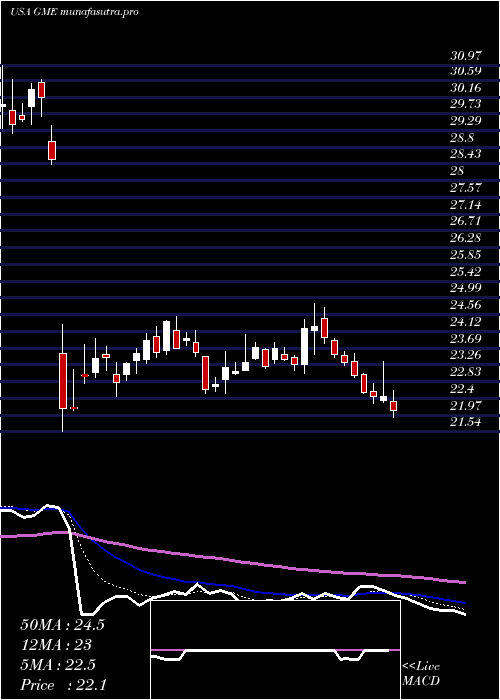Click the 29.29 price level label
Screen dimensions: 500x700
click(466, 121)
